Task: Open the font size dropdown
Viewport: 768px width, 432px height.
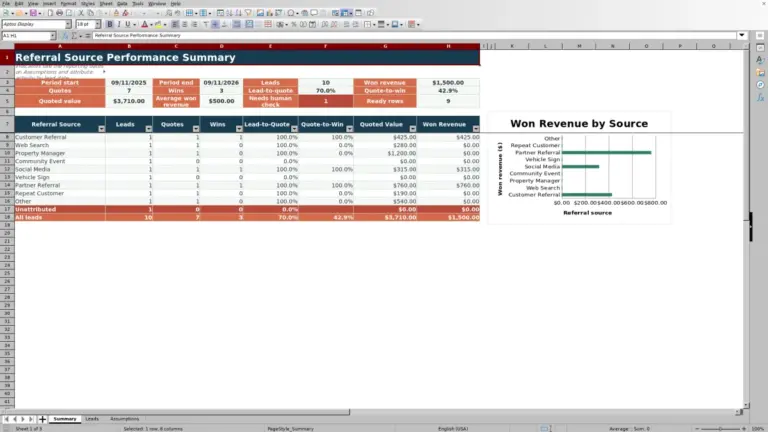Action: [x=97, y=24]
